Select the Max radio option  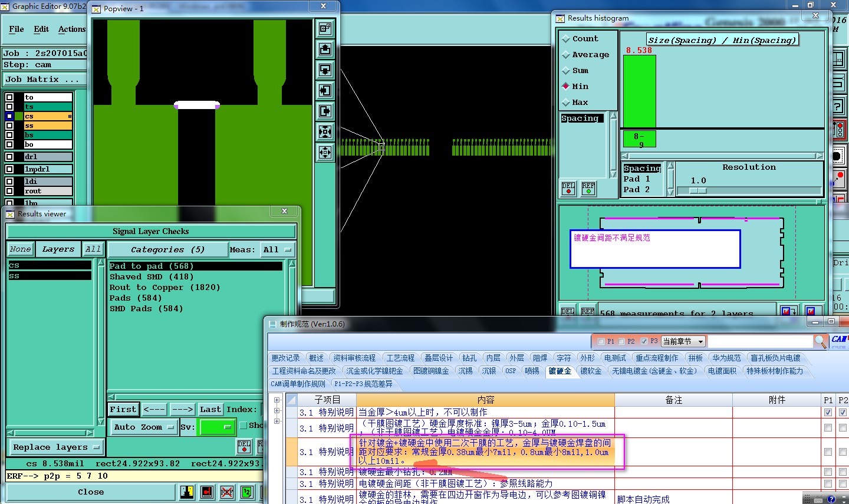pyautogui.click(x=575, y=102)
